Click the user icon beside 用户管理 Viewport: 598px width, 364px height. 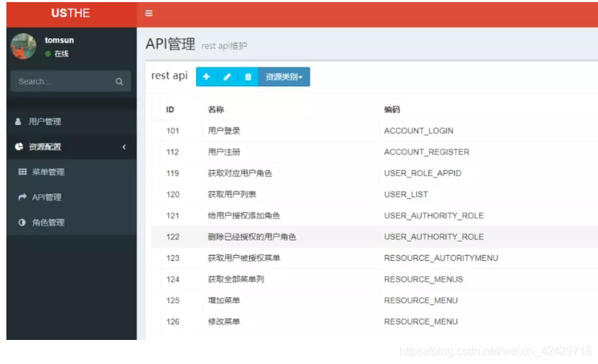click(x=18, y=122)
